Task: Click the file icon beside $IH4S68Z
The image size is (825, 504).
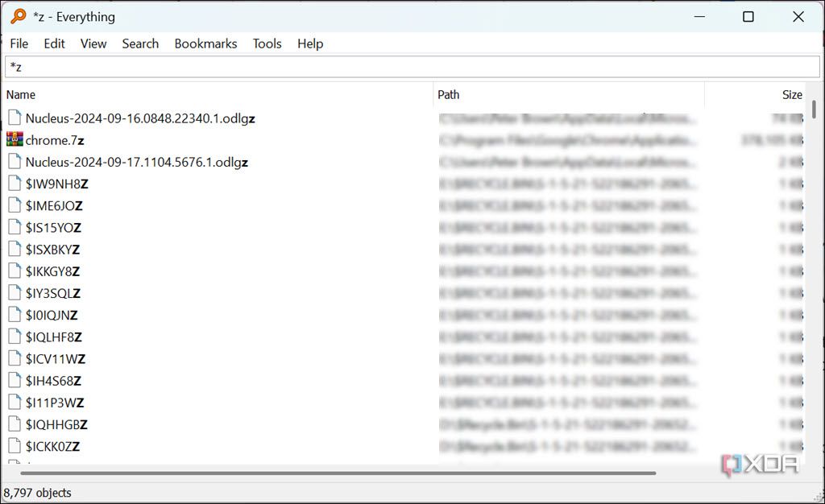Action: pyautogui.click(x=15, y=381)
